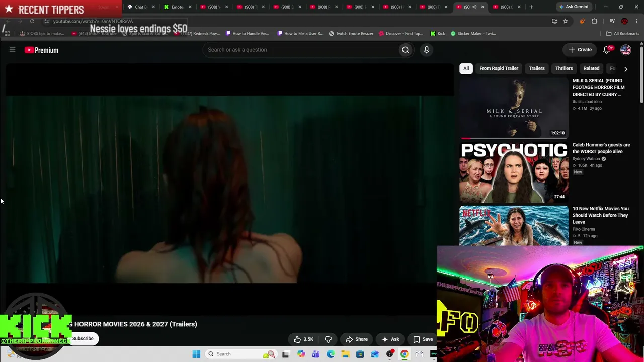Share the video
This screenshot has height=362, width=644.
pos(356,339)
